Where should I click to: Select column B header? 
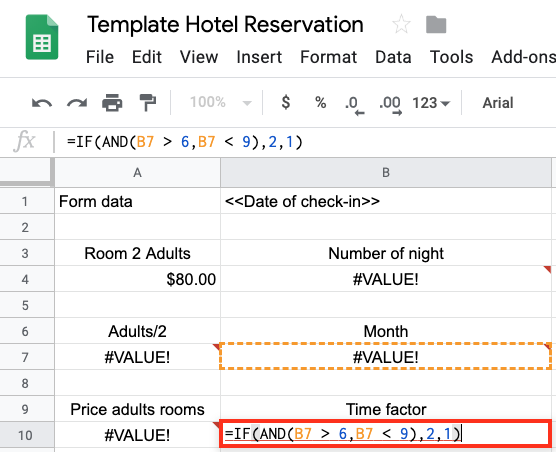coord(386,173)
